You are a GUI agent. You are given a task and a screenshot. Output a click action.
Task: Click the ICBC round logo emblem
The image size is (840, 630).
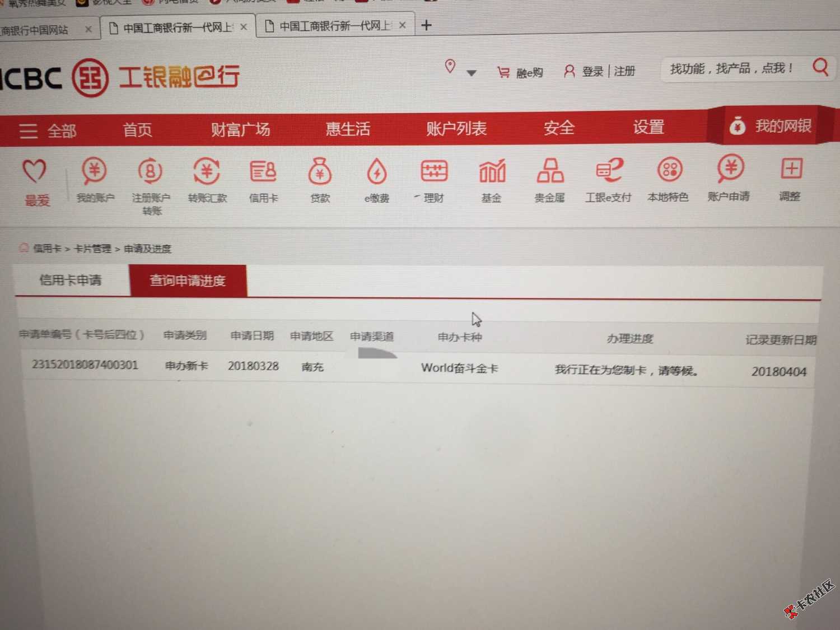coord(90,77)
